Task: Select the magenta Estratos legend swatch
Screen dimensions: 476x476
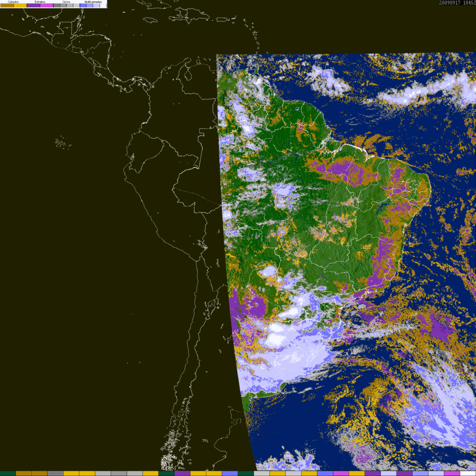Action: 47,5
